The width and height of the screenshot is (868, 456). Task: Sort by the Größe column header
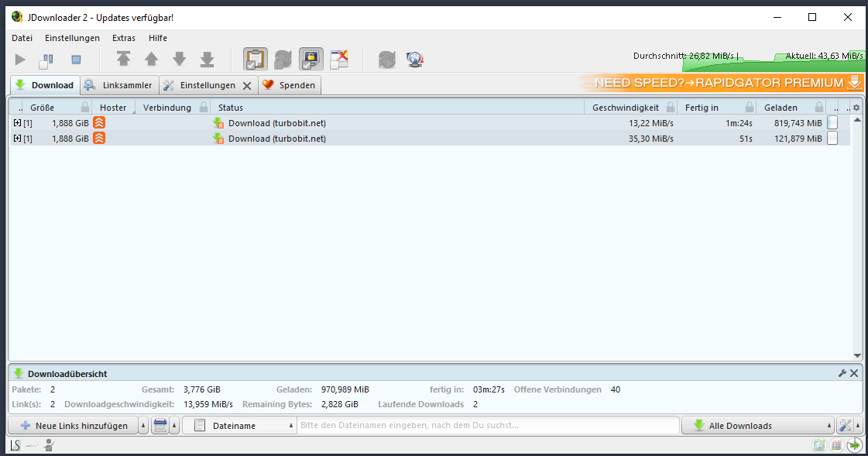(43, 108)
